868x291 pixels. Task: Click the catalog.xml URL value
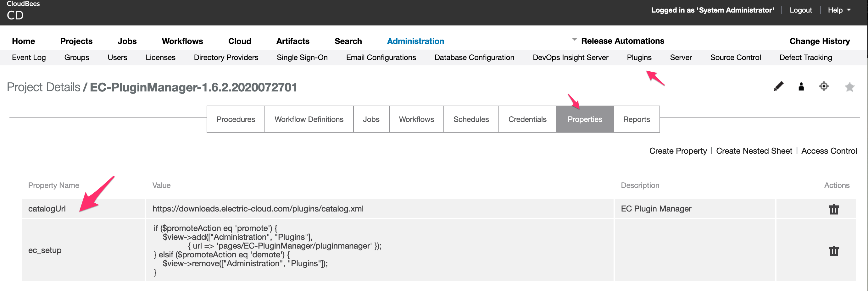pos(258,209)
